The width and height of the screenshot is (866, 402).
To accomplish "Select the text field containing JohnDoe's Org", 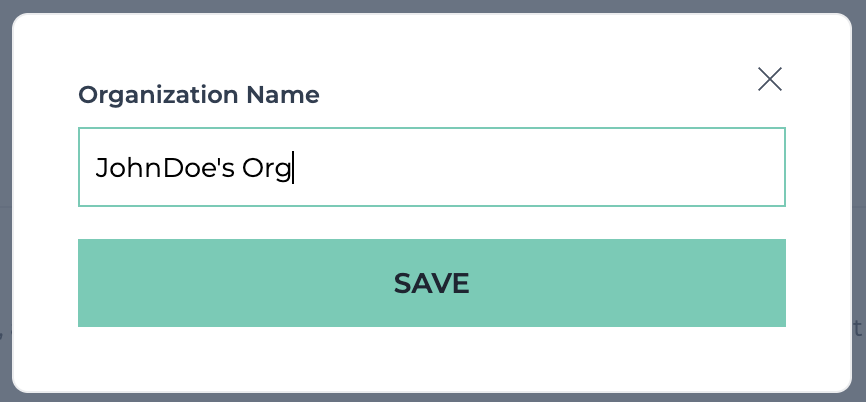I will [431, 167].
